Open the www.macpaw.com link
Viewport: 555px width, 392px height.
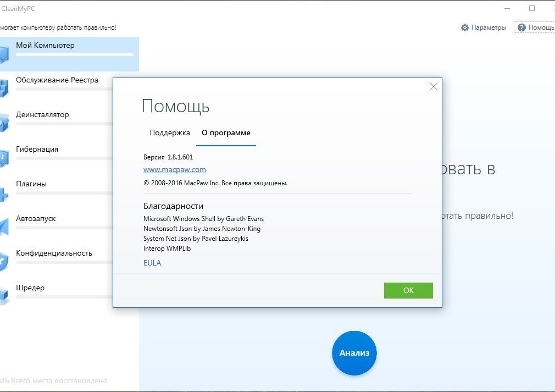pos(175,170)
